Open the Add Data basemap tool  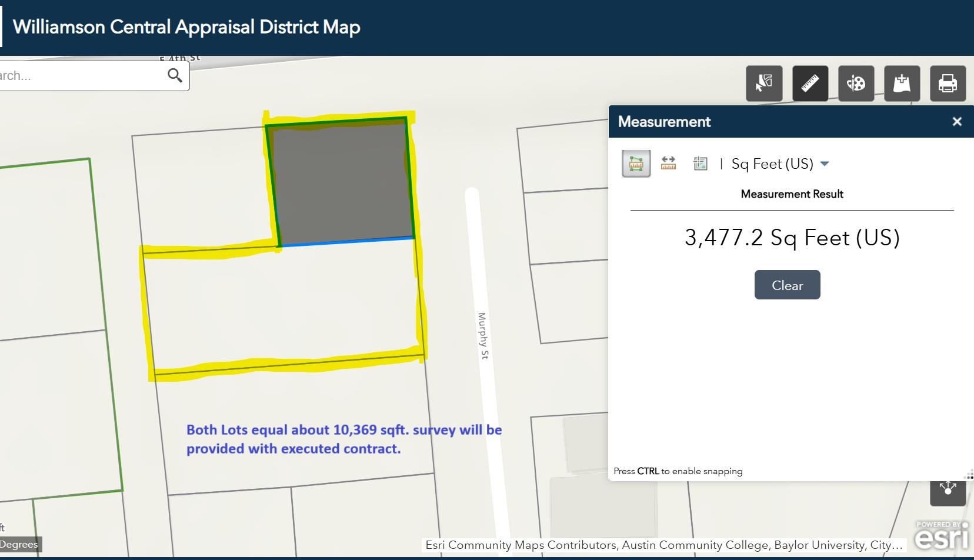click(902, 84)
